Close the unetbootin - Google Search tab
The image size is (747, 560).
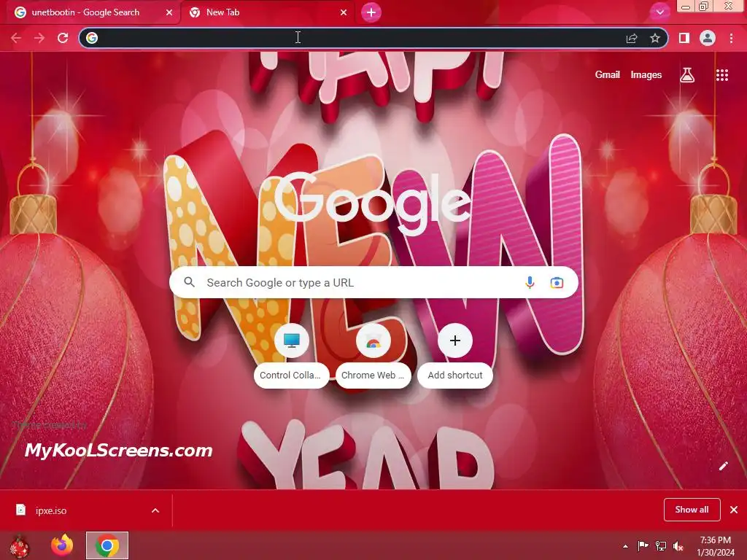click(169, 13)
